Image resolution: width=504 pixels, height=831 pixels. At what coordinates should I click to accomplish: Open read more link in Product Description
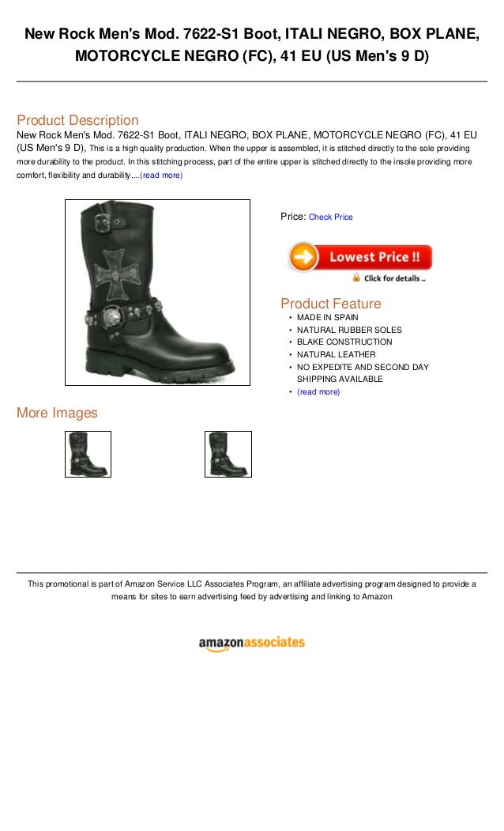pyautogui.click(x=161, y=175)
